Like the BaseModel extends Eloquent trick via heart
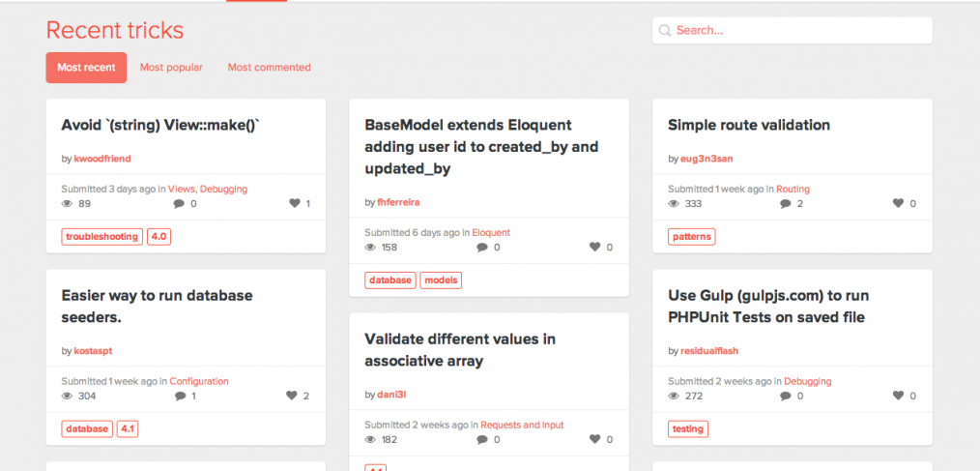Viewport: 980px width, 471px height. click(595, 247)
